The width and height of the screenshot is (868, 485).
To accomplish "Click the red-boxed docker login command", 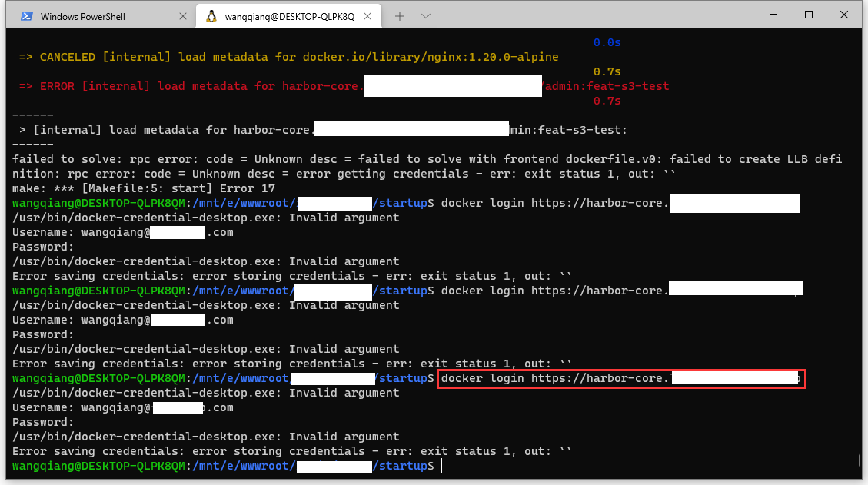I will [621, 379].
